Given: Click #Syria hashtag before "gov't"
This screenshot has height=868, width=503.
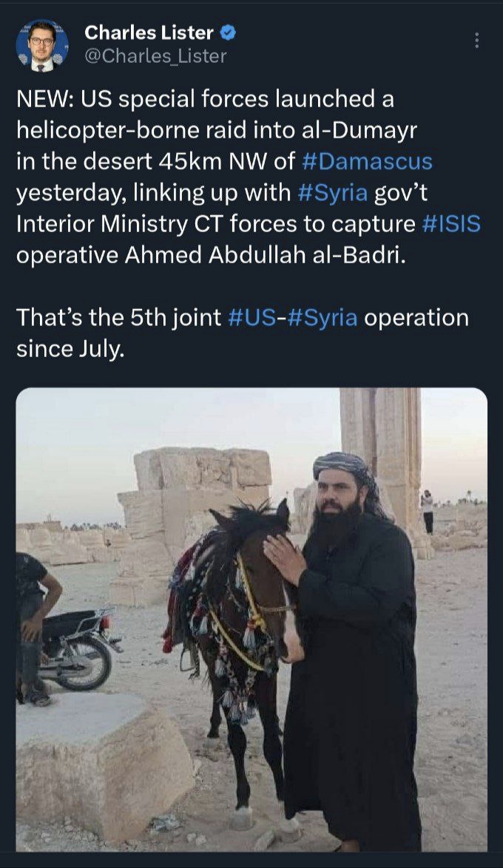Looking at the screenshot, I should (331, 192).
